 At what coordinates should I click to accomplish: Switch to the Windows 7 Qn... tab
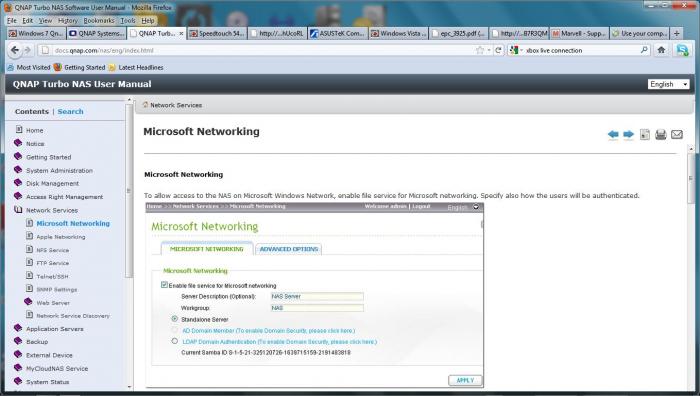[x=37, y=33]
